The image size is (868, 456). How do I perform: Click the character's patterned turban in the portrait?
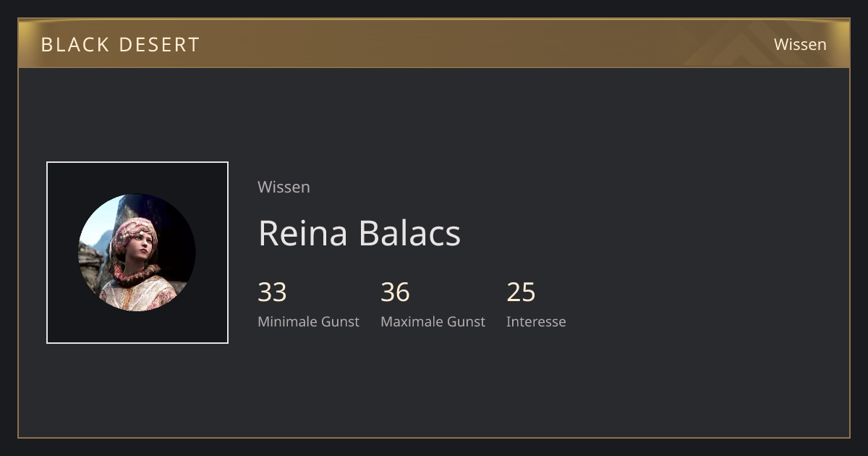[133, 231]
